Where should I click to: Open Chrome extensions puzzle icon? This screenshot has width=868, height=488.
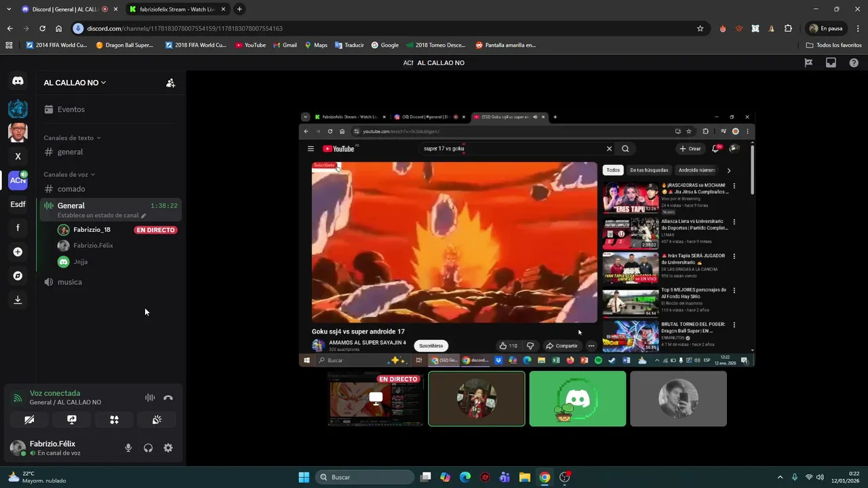click(788, 28)
